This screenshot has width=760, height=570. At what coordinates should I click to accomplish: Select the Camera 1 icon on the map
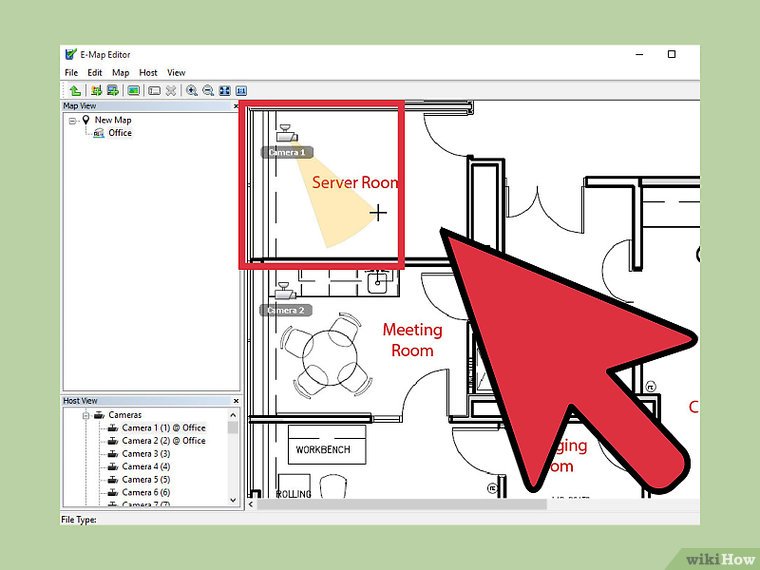(x=287, y=131)
